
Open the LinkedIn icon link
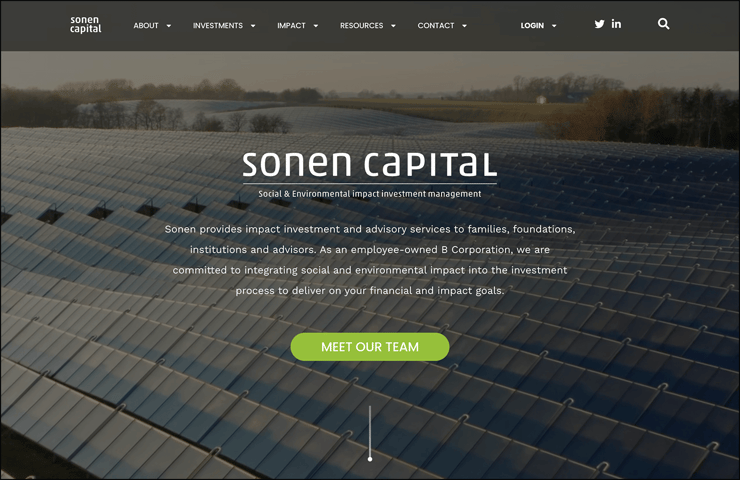(x=616, y=24)
